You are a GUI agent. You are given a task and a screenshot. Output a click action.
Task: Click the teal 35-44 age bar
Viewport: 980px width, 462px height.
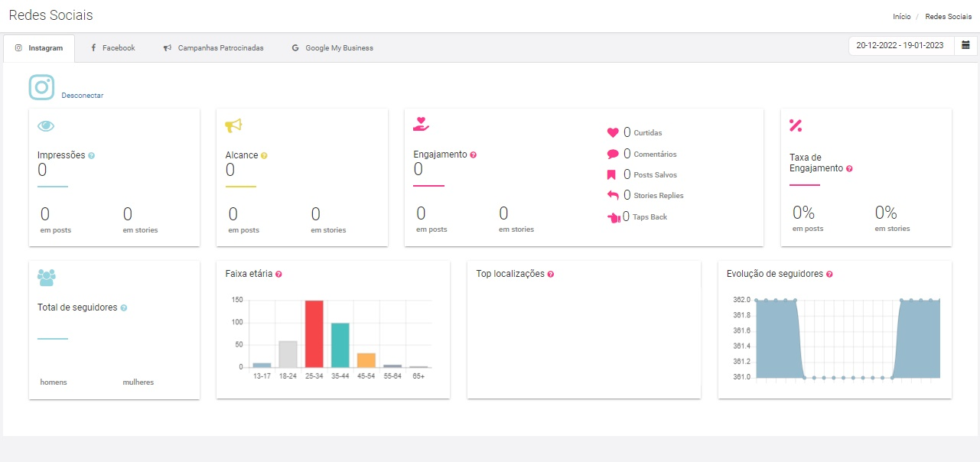340,345
